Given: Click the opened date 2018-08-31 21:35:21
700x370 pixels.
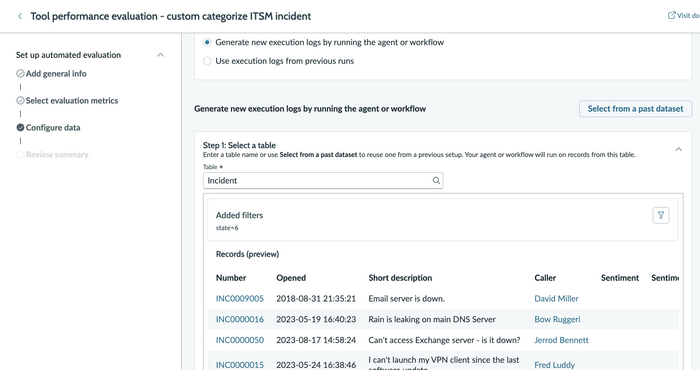Looking at the screenshot, I should click(x=316, y=299).
